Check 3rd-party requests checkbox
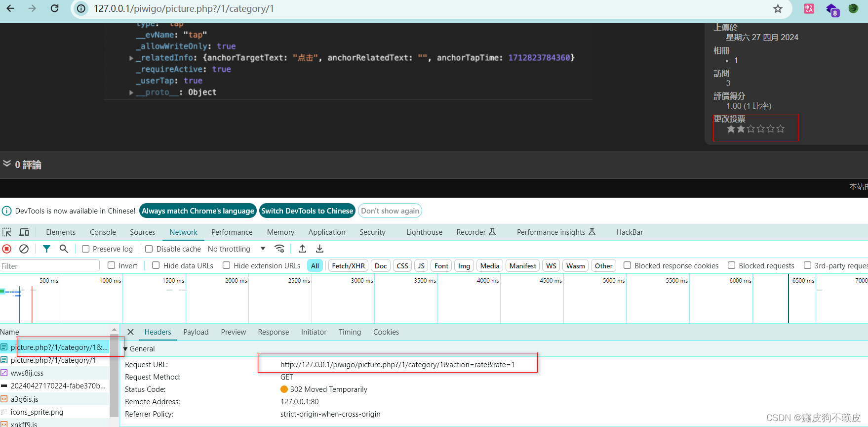The image size is (868, 427). point(808,265)
